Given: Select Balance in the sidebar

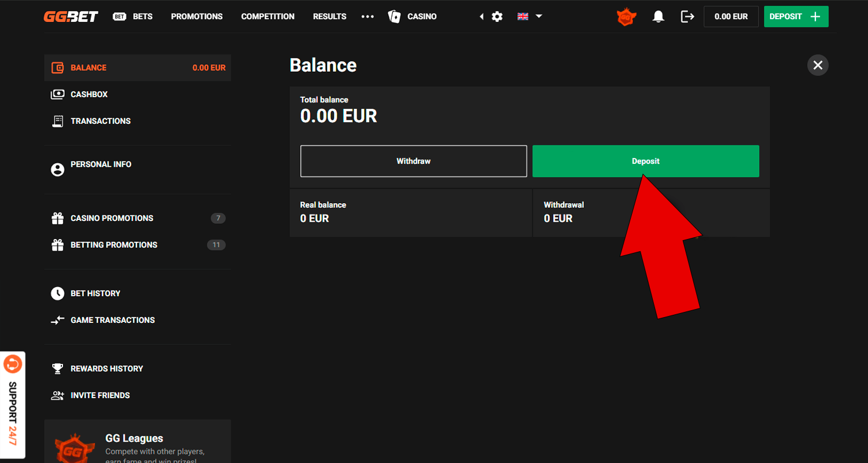Looking at the screenshot, I should (138, 68).
